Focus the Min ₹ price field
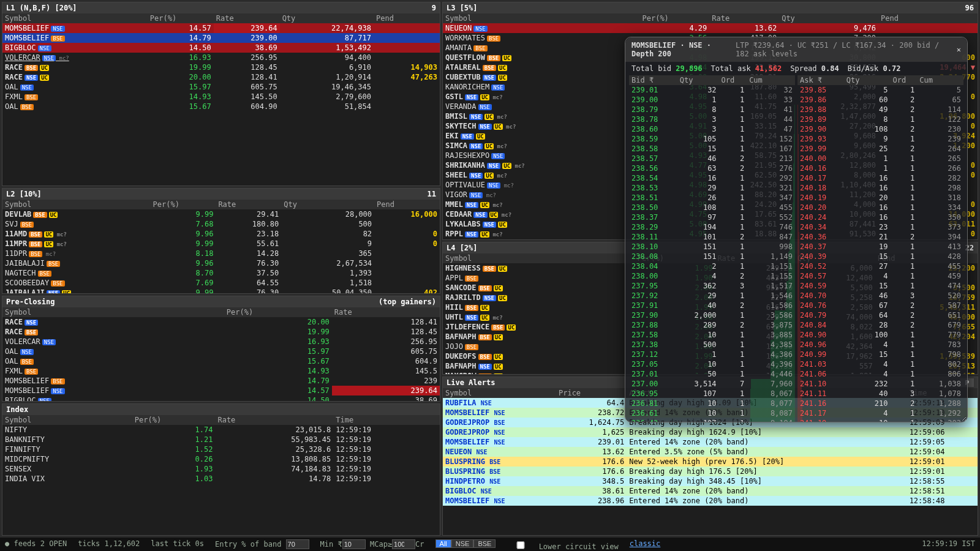This screenshot has height=551, width=980. [354, 544]
